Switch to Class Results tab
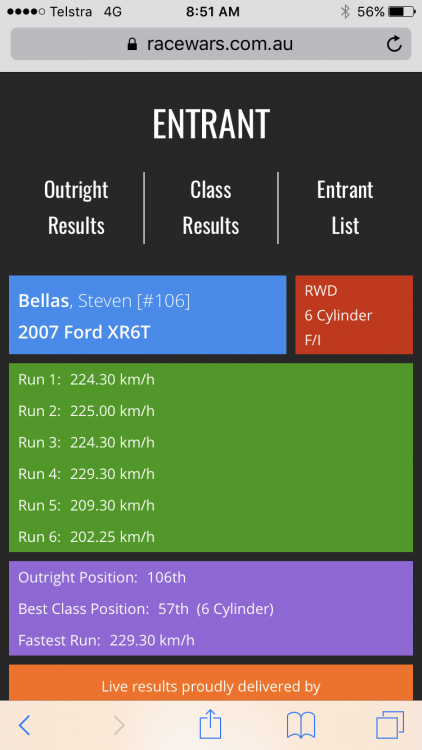Screen dimensions: 422x750 [211, 208]
